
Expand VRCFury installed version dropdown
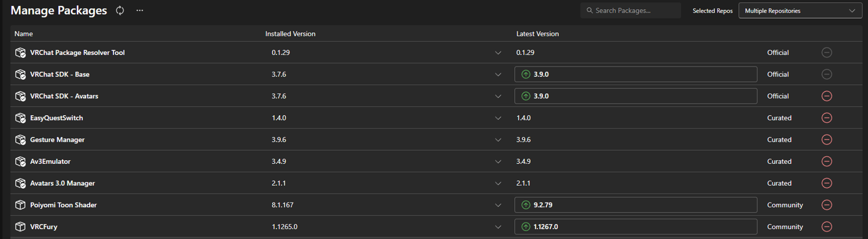[x=498, y=227]
